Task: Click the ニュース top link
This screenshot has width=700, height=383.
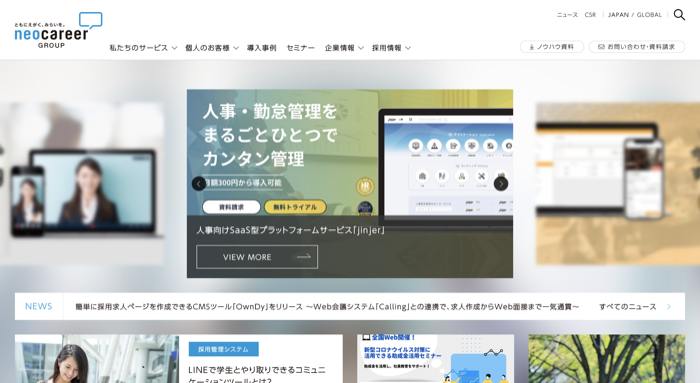Action: pos(567,15)
